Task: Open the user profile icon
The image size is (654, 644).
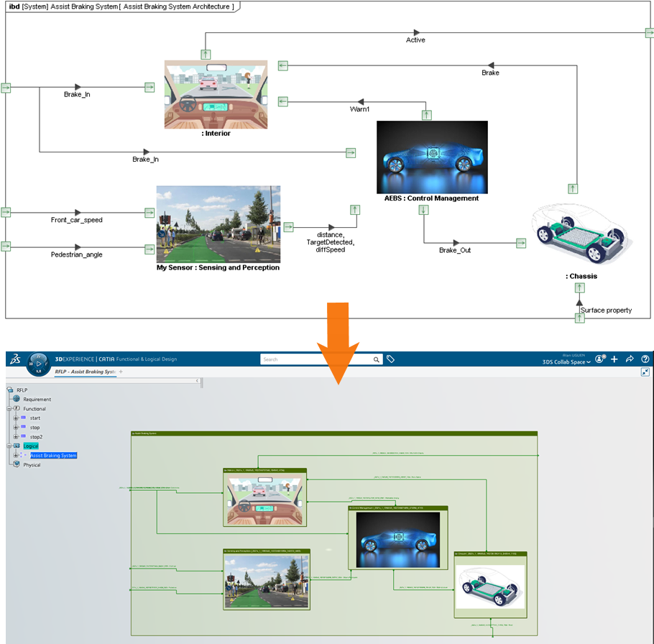Action: (600, 359)
